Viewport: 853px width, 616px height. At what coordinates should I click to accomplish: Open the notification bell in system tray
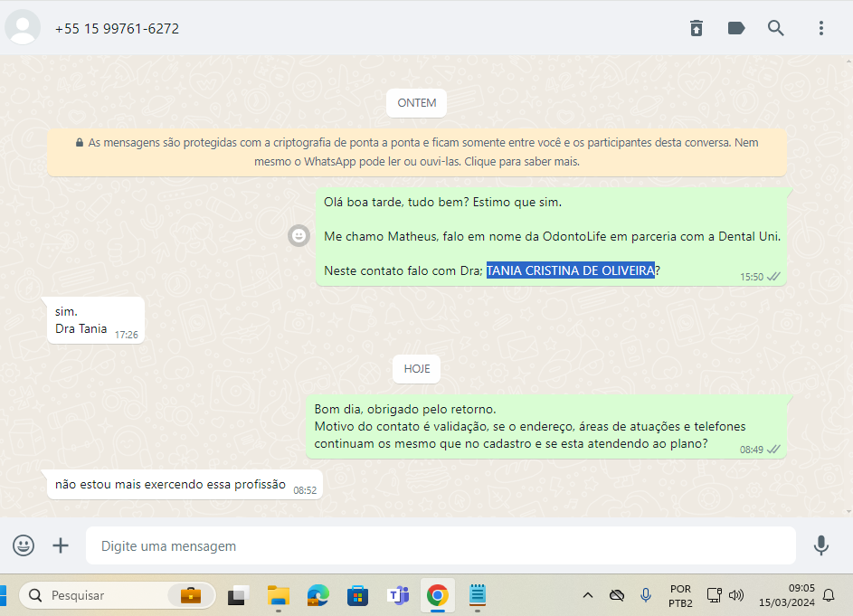pyautogui.click(x=829, y=595)
